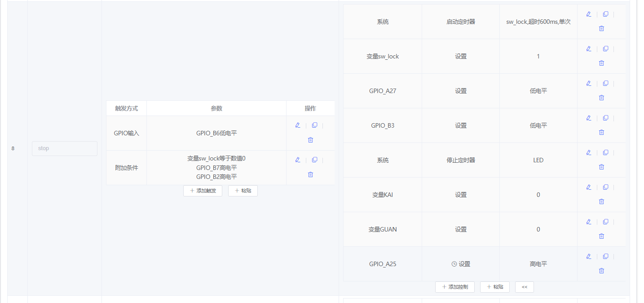Click the 添加触发 button
The image size is (644, 303).
[203, 191]
